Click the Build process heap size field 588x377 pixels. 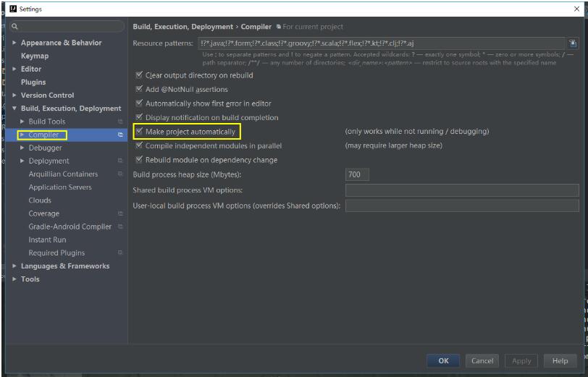(x=357, y=174)
